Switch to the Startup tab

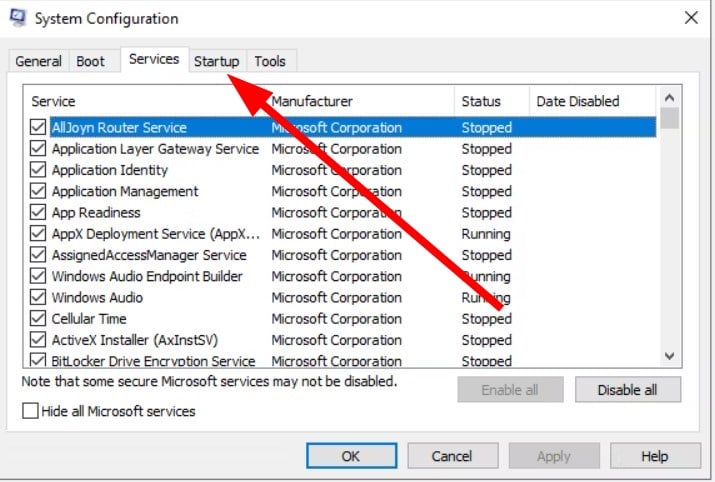pos(216,61)
